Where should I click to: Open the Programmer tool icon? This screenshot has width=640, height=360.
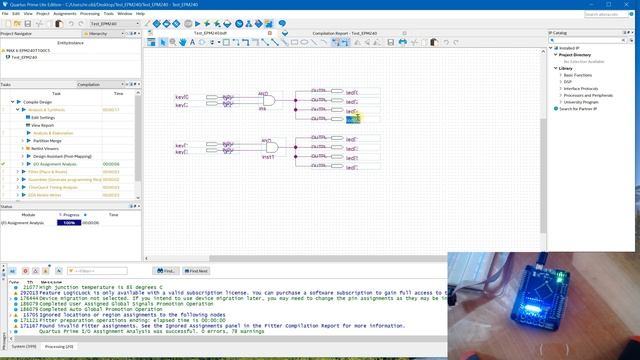coord(259,24)
